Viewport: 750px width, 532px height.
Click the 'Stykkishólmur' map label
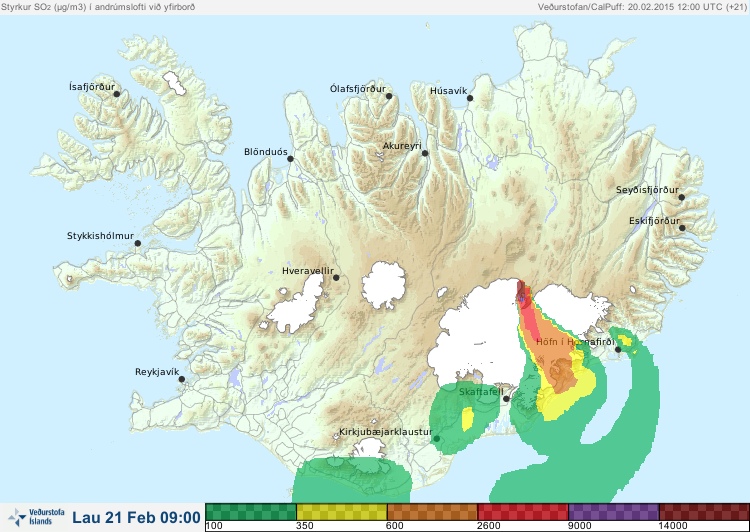pyautogui.click(x=100, y=236)
